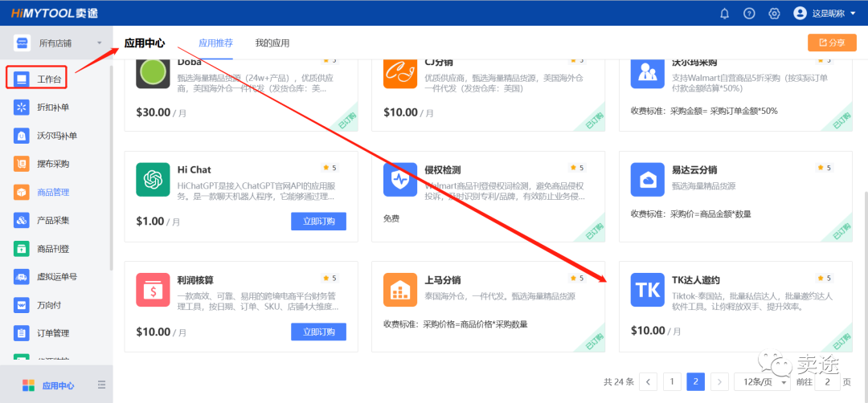The height and width of the screenshot is (403, 868).
Task: Click the TK达人邀约 app icon
Action: [647, 290]
